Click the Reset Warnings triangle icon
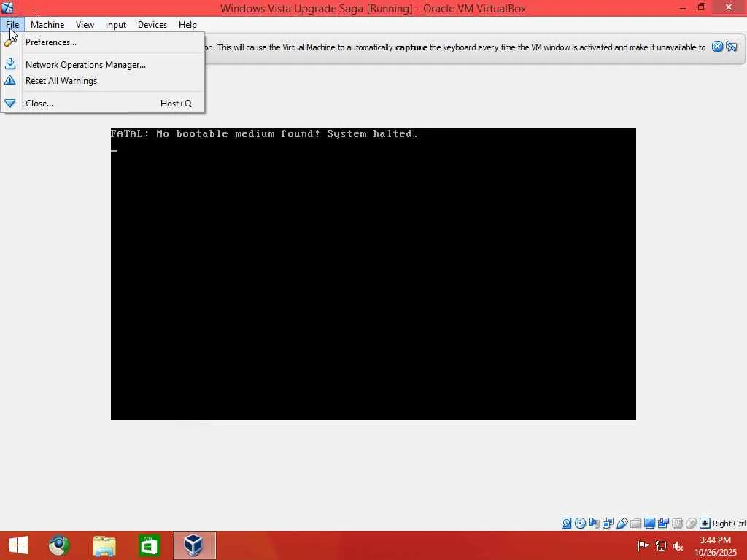Viewport: 747px width, 560px height. (x=10, y=80)
